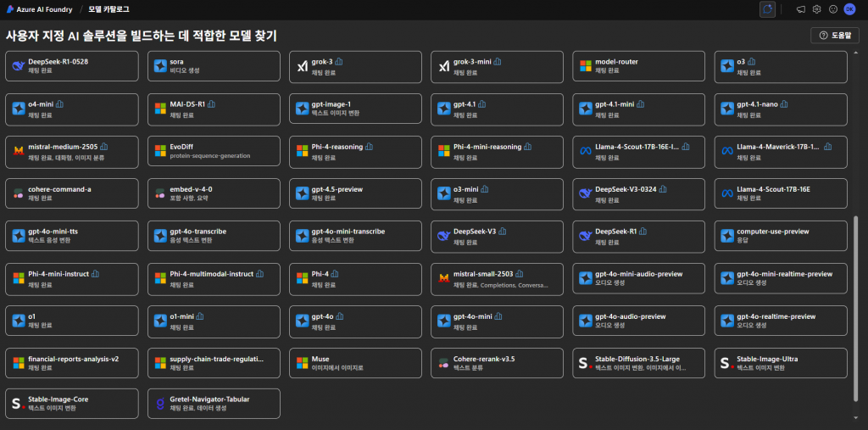Click the Azure AI Foundry logo
The height and width of the screenshot is (430, 868).
10,9
